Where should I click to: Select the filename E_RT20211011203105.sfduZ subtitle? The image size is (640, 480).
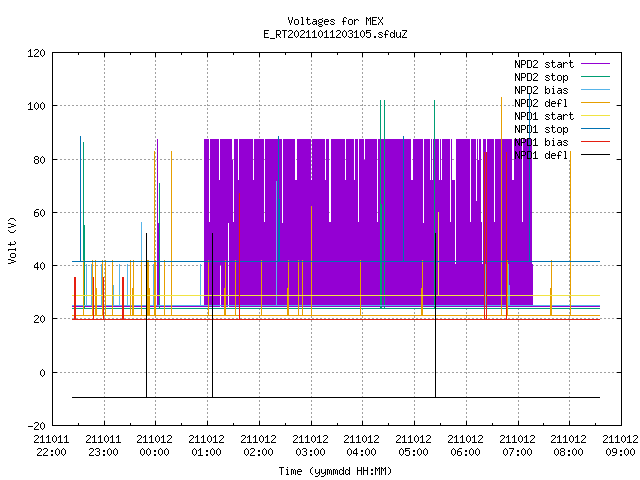(335, 34)
